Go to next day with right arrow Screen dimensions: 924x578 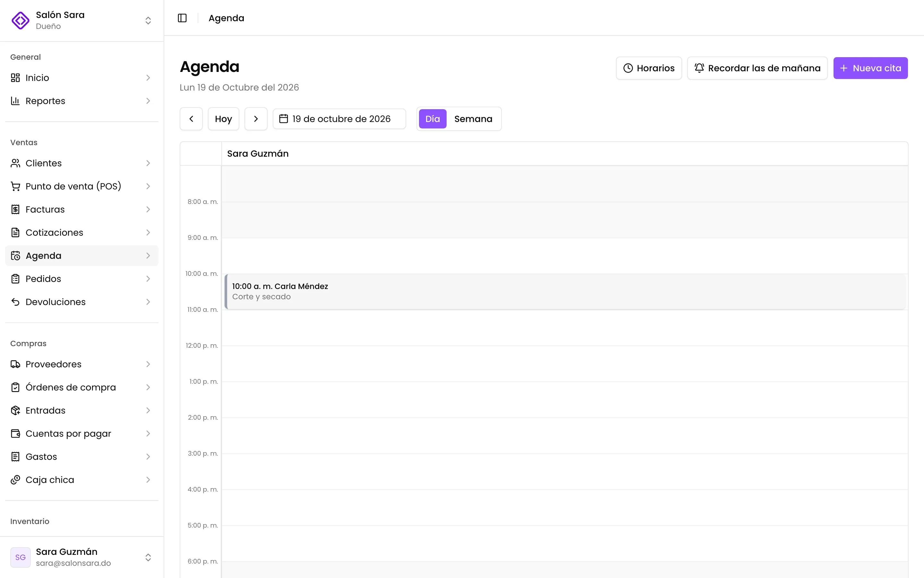coord(256,119)
